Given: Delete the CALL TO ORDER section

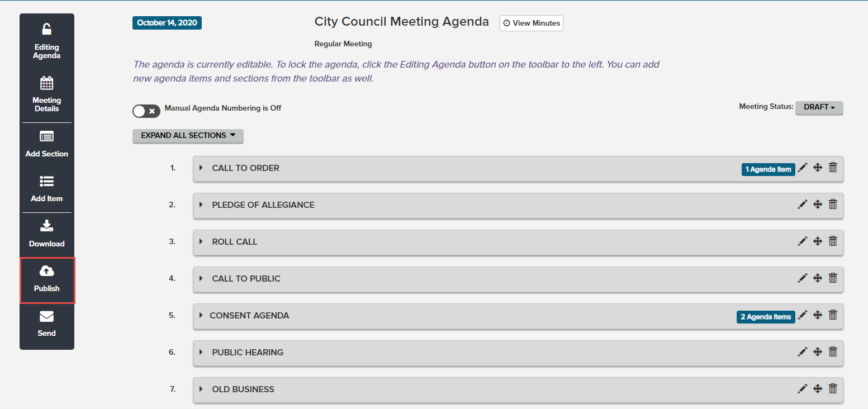Looking at the screenshot, I should (x=833, y=168).
